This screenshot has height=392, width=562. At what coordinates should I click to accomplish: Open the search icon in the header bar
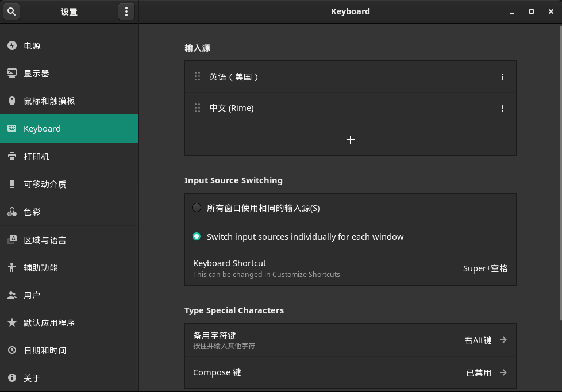click(11, 11)
